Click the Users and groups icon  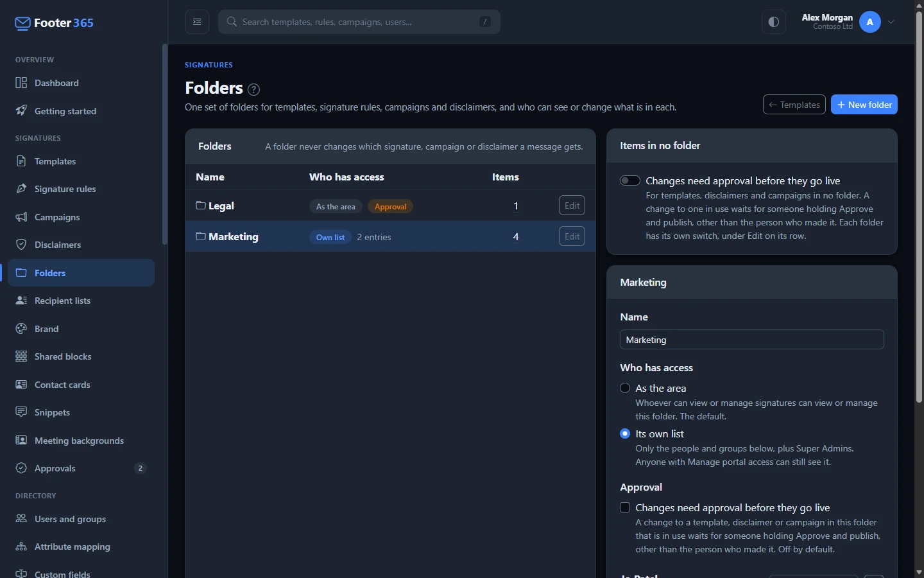[x=21, y=518]
